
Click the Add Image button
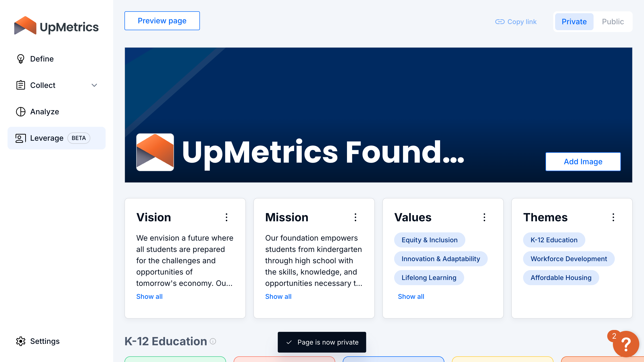[x=583, y=161]
